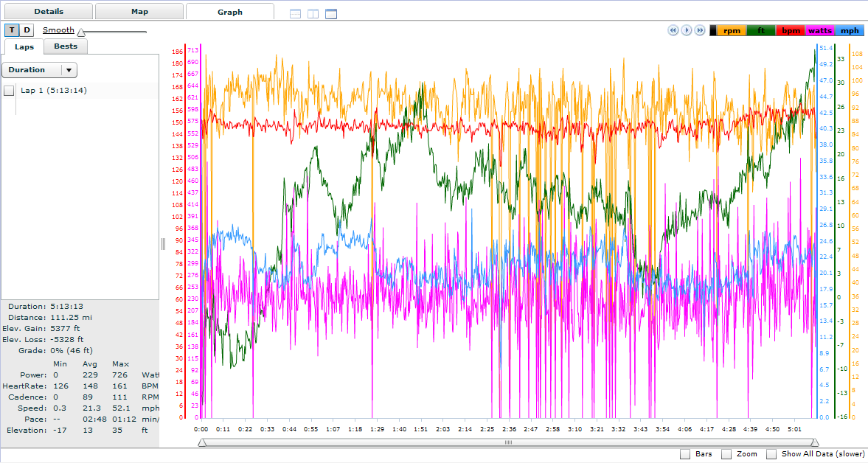
Task: Enable Show All Data (slower) checkbox
Action: 771,454
